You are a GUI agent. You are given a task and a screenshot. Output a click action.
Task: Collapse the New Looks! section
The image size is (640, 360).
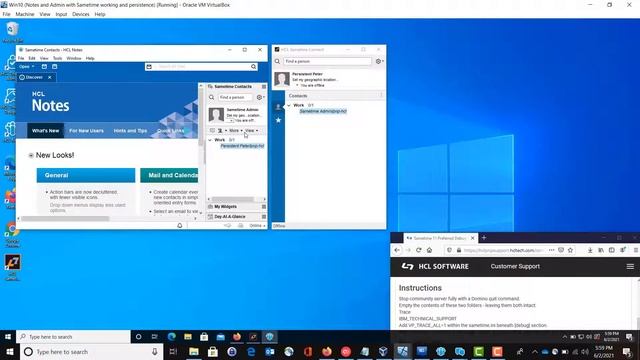[31, 156]
